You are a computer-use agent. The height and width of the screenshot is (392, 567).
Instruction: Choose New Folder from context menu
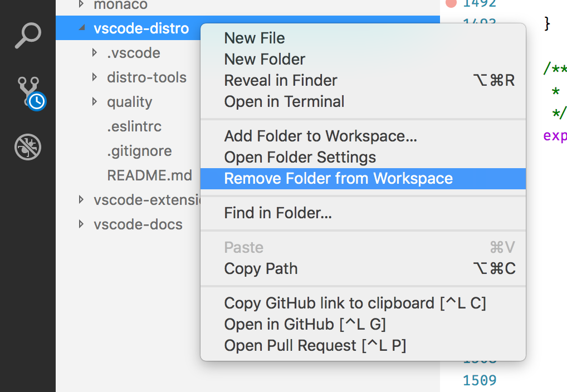[x=264, y=59]
